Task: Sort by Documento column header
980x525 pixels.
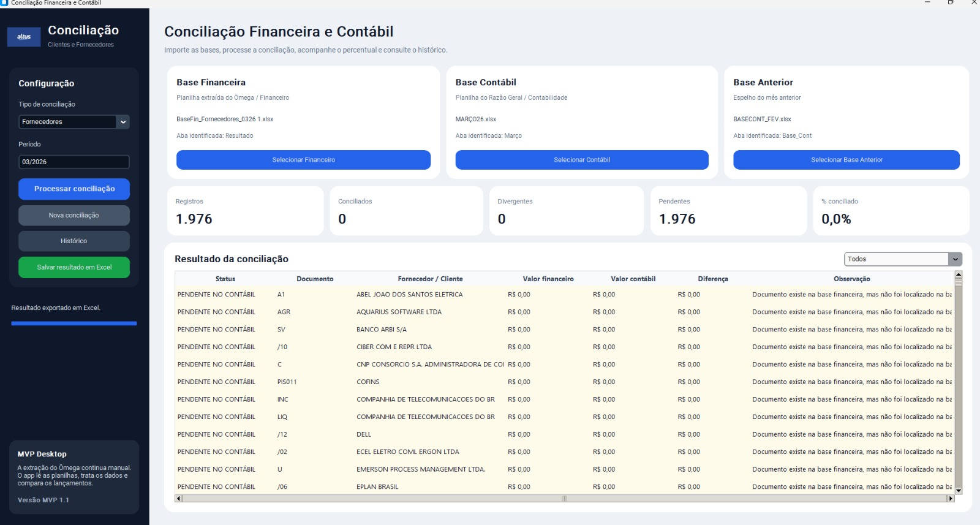Action: tap(315, 279)
